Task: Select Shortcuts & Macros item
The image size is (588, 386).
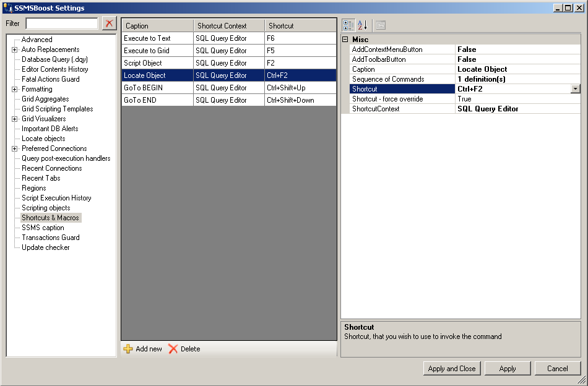Action: (50, 218)
